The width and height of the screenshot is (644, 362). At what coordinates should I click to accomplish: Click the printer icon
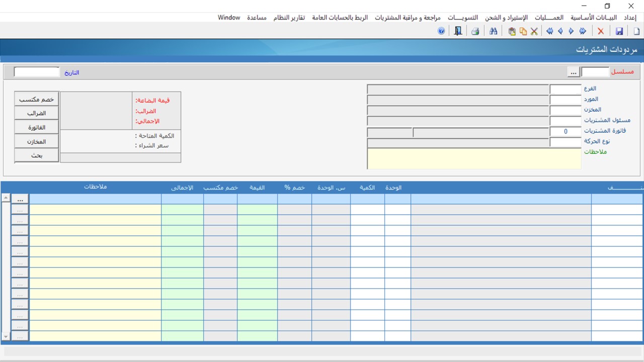pos(475,31)
